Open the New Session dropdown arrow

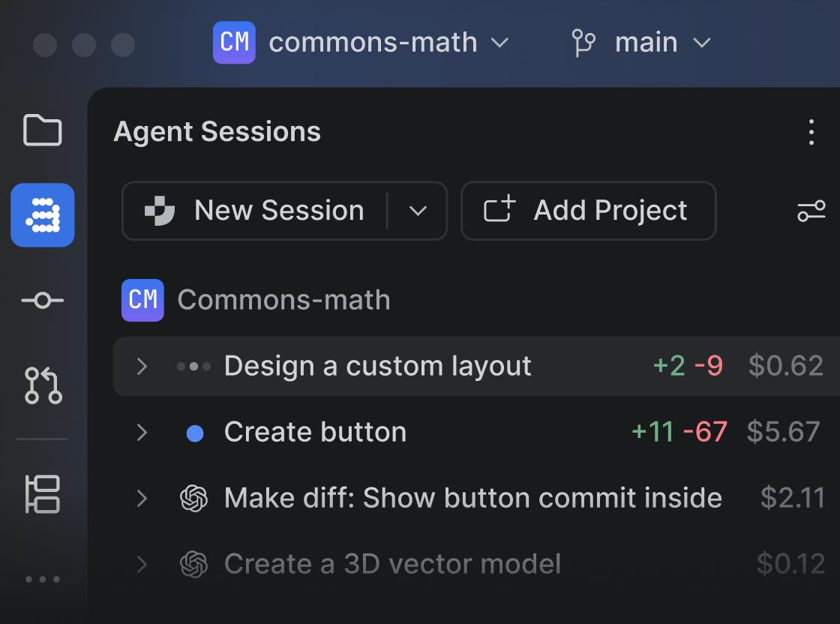(x=418, y=211)
